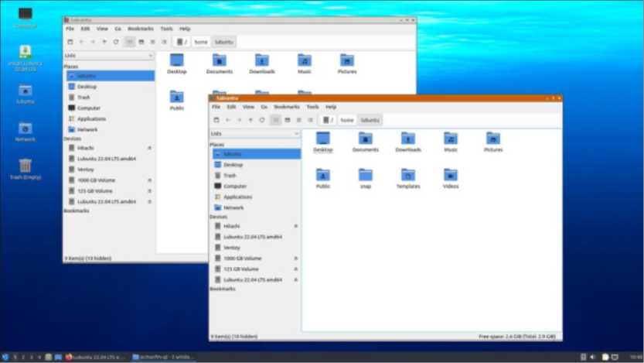Open Pictures folder in front window
Image resolution: width=644 pixels, height=363 pixels.
pyautogui.click(x=493, y=142)
